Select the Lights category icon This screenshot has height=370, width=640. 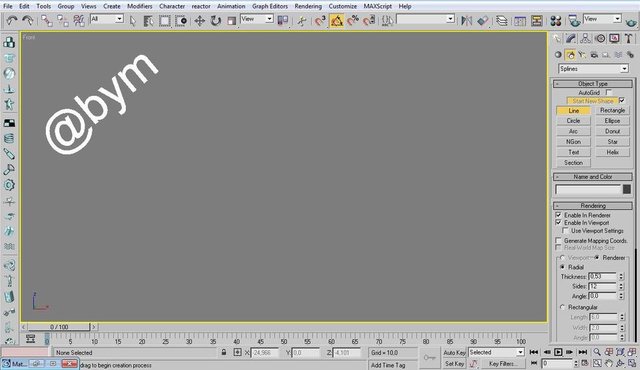582,55
